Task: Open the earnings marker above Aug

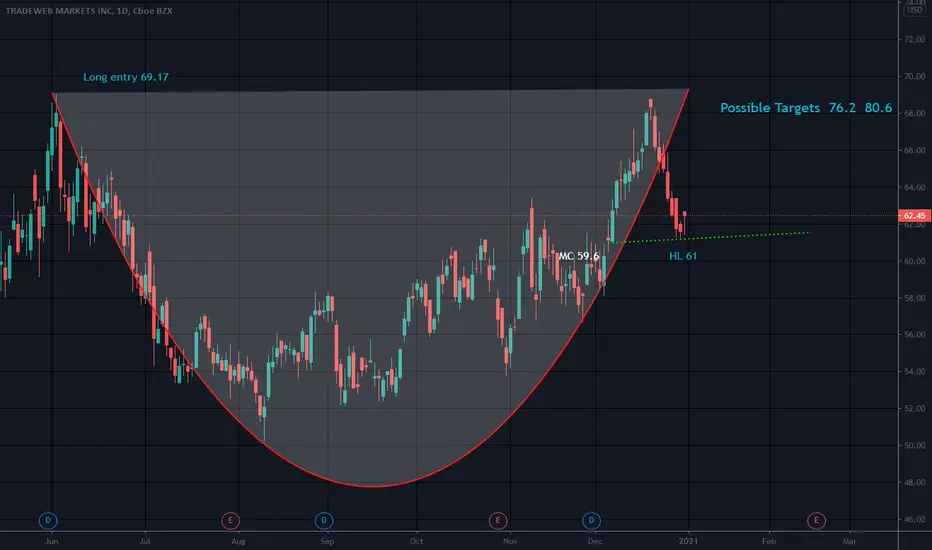Action: click(x=230, y=521)
